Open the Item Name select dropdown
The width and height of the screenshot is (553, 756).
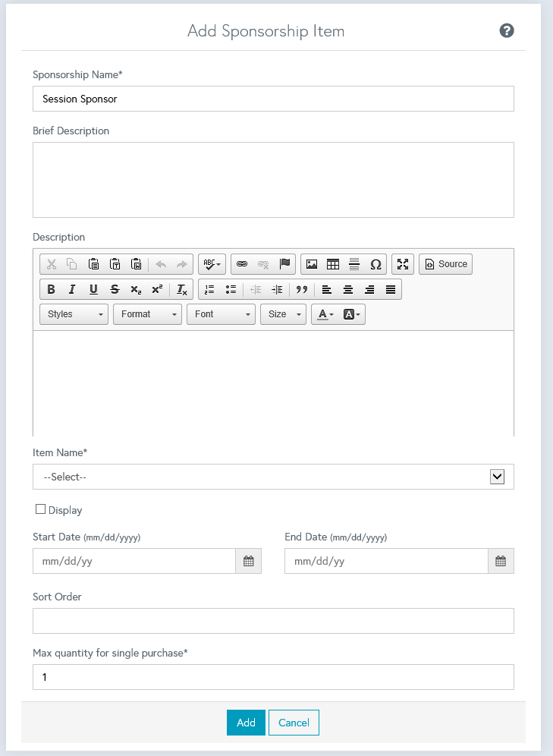click(273, 477)
